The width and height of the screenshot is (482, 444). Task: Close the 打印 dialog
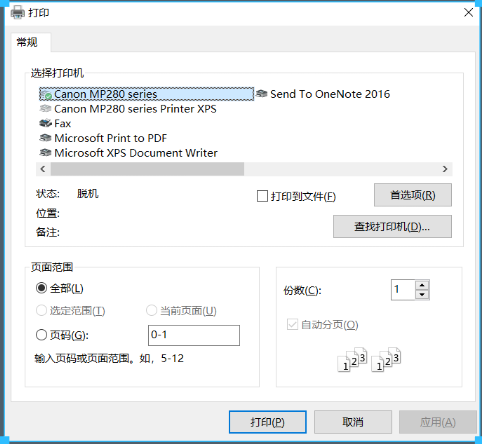[468, 13]
